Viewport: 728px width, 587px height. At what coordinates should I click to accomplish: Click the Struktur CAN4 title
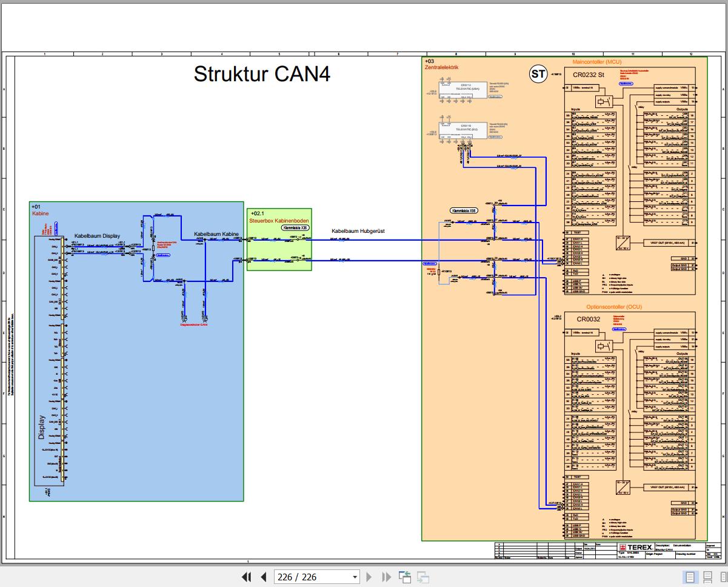(x=262, y=74)
